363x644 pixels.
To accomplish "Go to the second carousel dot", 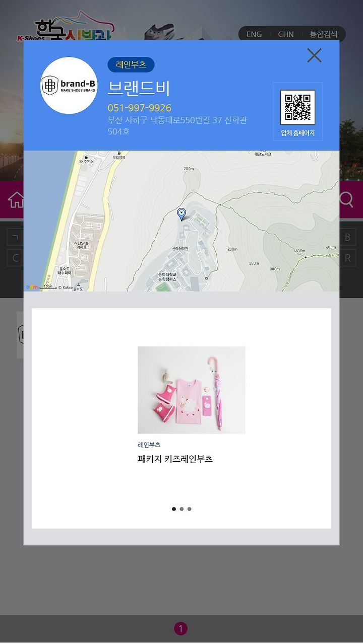I will pos(181,509).
